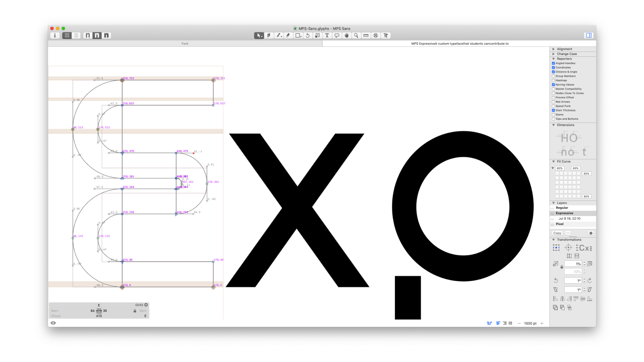Enable Heatmap reporter
Viewport: 644px width, 362px height.
pos(553,80)
